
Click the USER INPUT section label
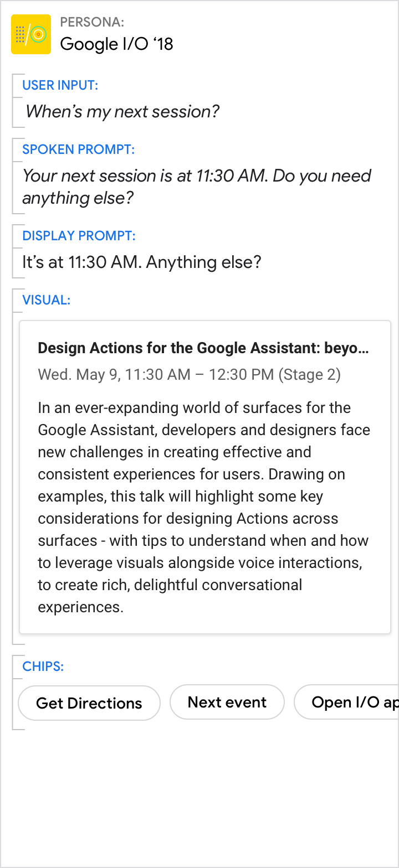(60, 85)
